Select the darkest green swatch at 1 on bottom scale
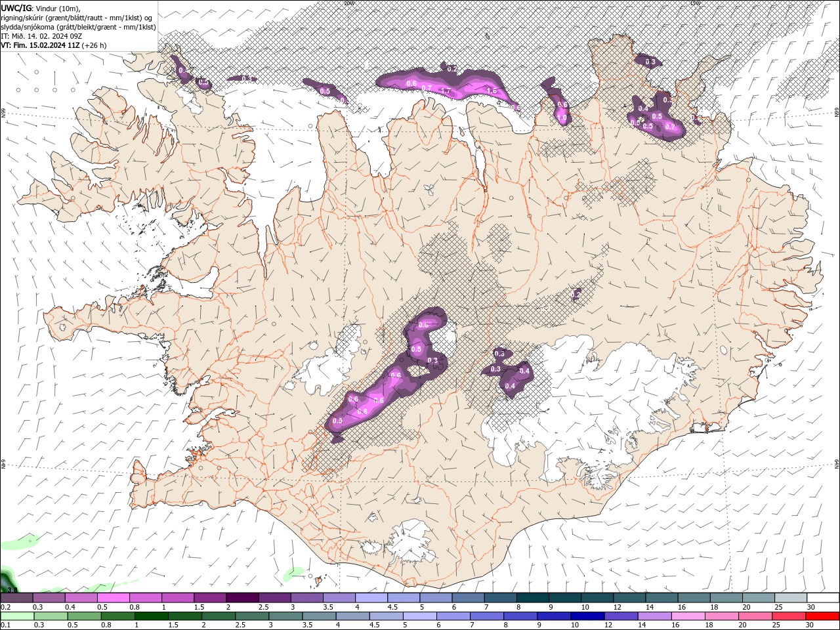 coord(151,616)
